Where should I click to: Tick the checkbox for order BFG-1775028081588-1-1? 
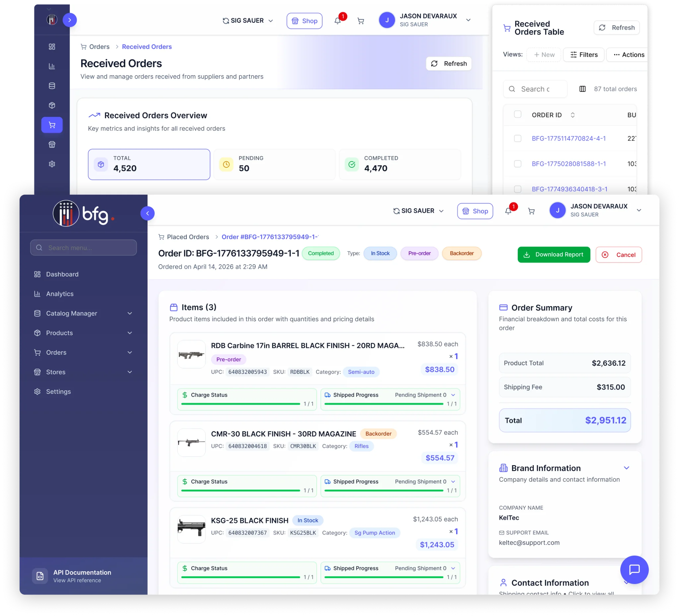click(x=518, y=164)
